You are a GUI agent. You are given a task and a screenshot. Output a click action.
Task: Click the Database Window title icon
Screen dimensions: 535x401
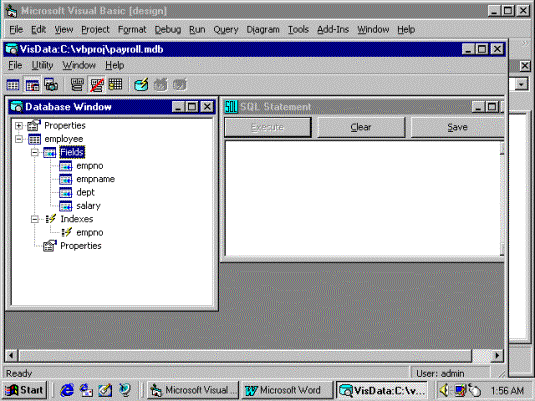coord(16,107)
